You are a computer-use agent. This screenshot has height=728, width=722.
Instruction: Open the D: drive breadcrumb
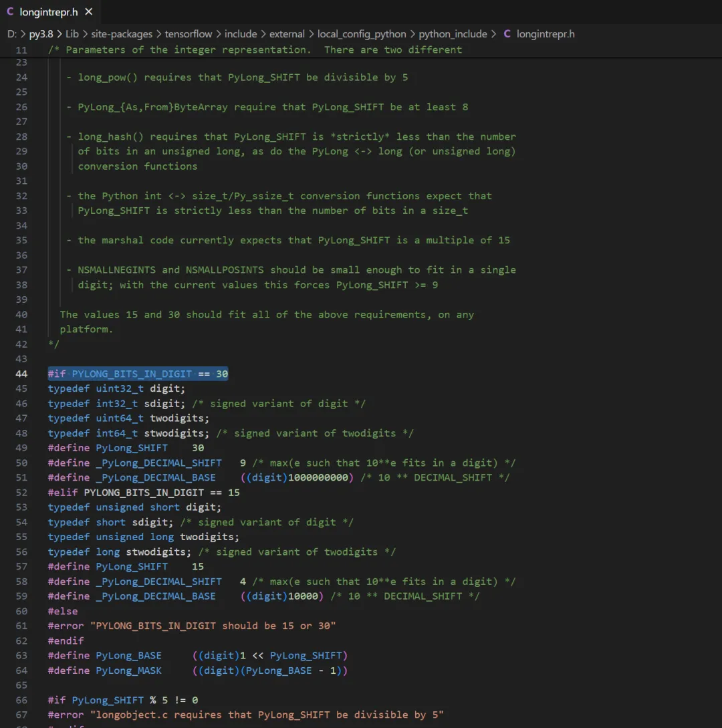[12, 34]
